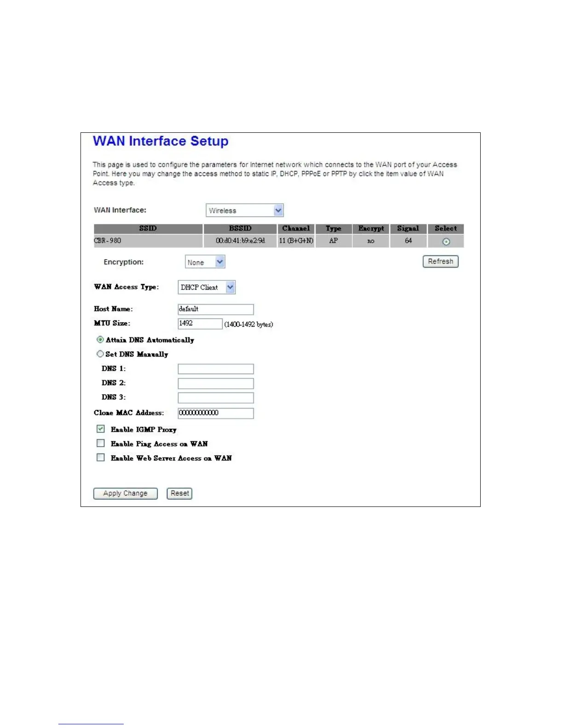
Task: Select the CBR-980 network radio button
Action: pyautogui.click(x=446, y=242)
